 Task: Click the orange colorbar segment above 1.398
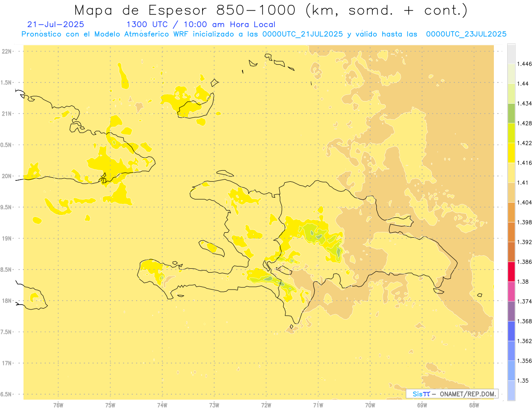511,212
